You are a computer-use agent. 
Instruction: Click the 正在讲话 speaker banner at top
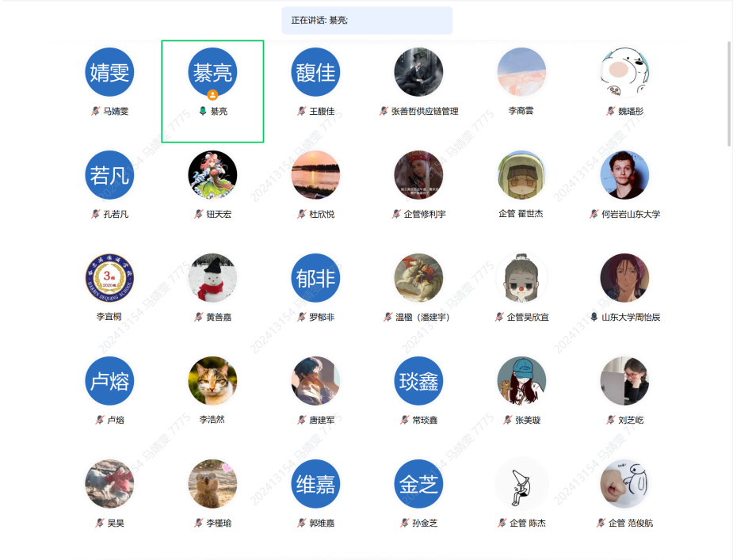coord(367,21)
